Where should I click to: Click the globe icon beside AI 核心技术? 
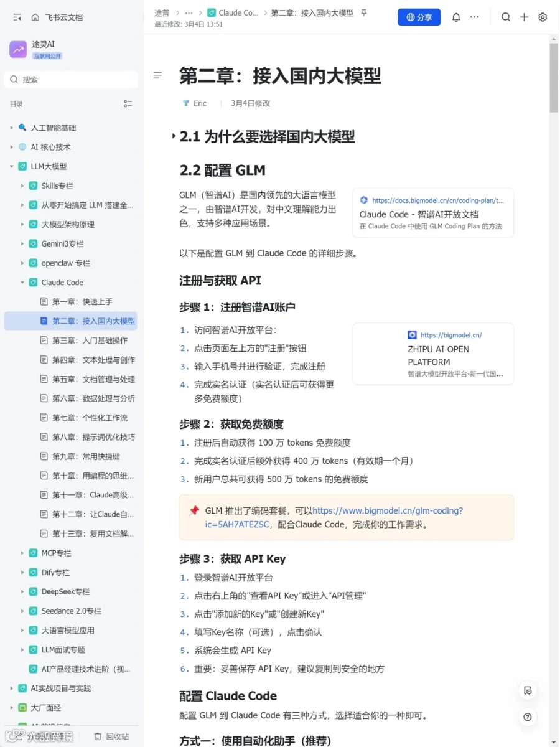point(22,147)
